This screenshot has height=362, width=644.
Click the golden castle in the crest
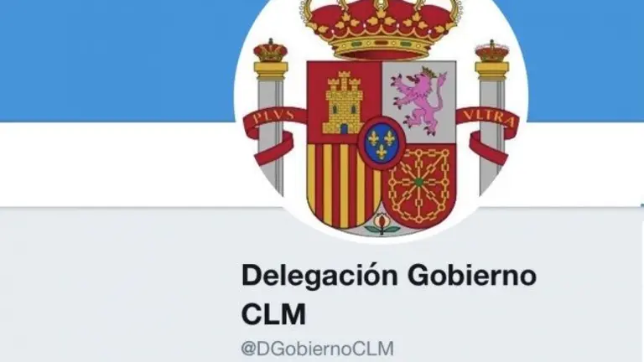(344, 103)
